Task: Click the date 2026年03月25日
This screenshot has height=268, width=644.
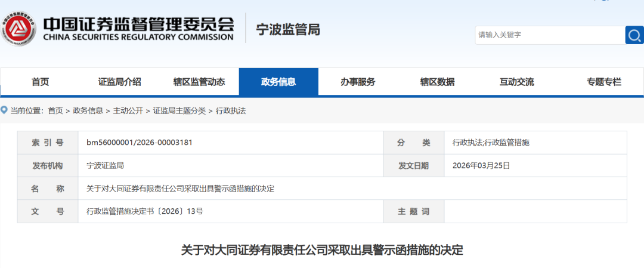Action: click(481, 166)
